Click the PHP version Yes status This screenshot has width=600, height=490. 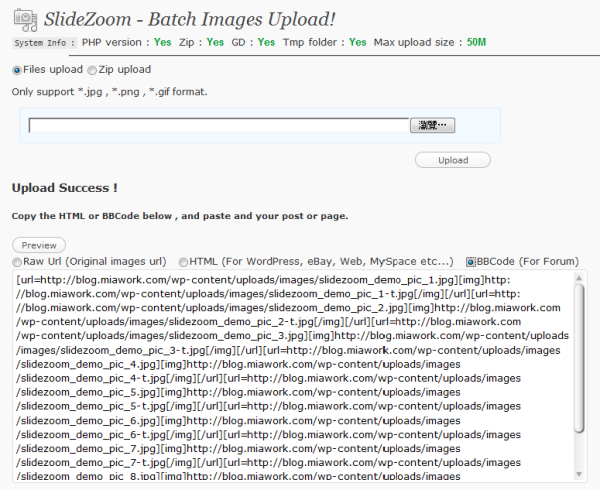point(163,42)
